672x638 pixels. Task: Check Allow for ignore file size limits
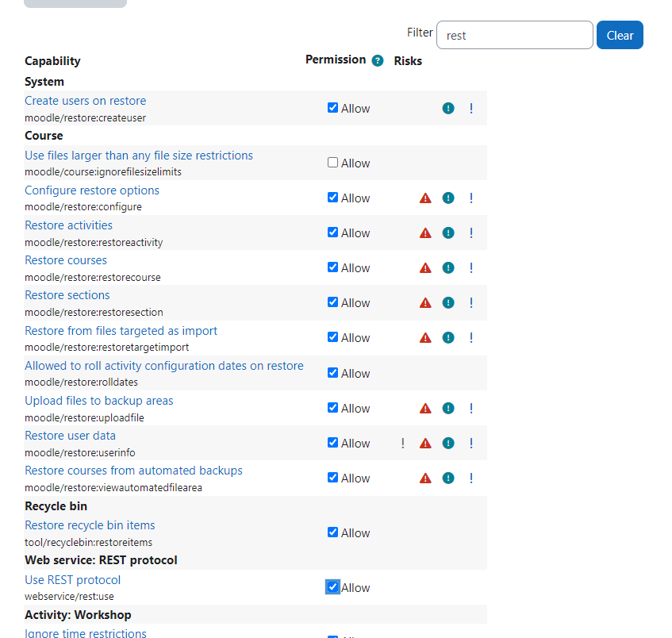[332, 163]
